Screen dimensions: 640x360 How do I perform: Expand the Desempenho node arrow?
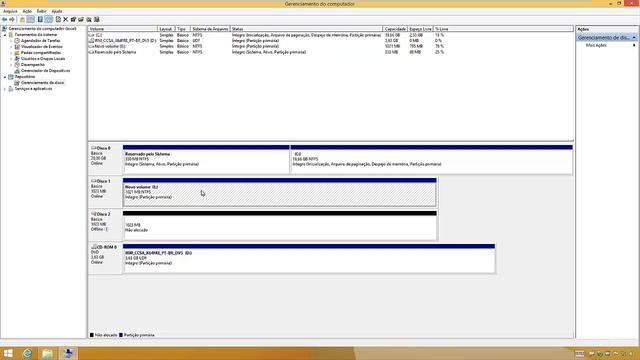click(11, 64)
